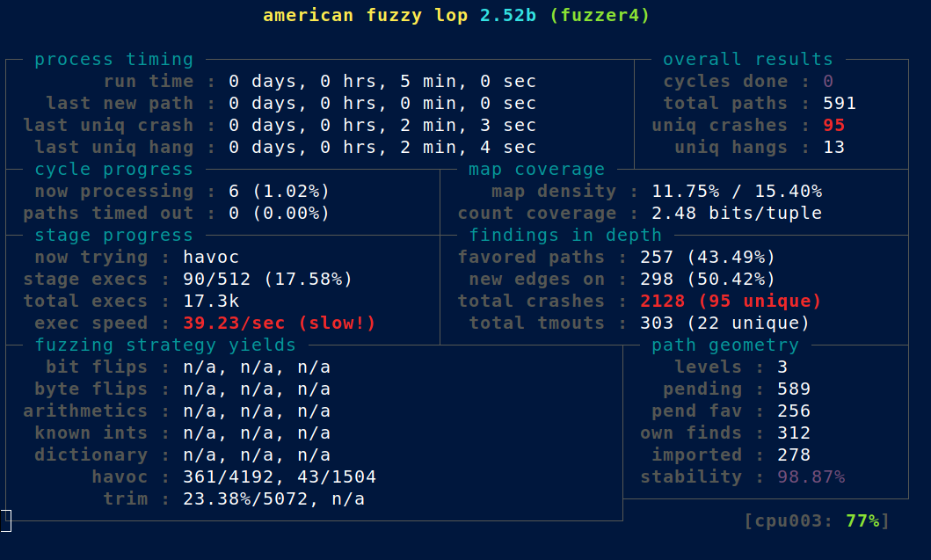
Task: Click the now processing value '6 (1.02%)'
Action: 279,192
